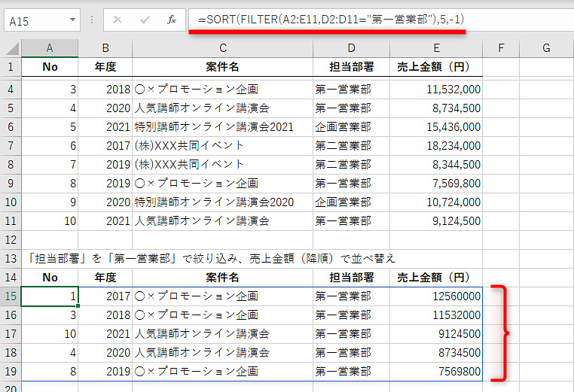The image size is (574, 392).
Task: Click result cell 12560000
Action: coord(436,296)
